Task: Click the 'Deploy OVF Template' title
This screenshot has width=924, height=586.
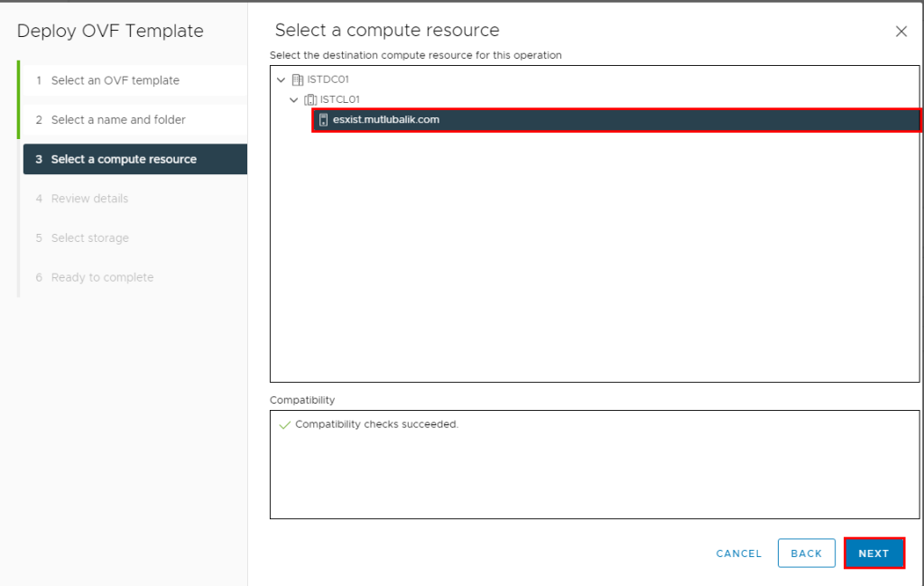Action: [x=110, y=31]
